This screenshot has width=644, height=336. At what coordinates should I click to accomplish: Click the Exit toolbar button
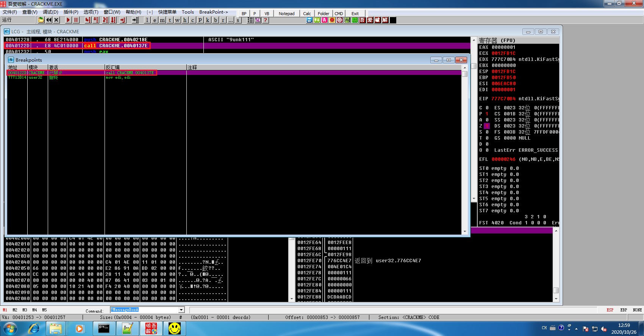coord(355,14)
